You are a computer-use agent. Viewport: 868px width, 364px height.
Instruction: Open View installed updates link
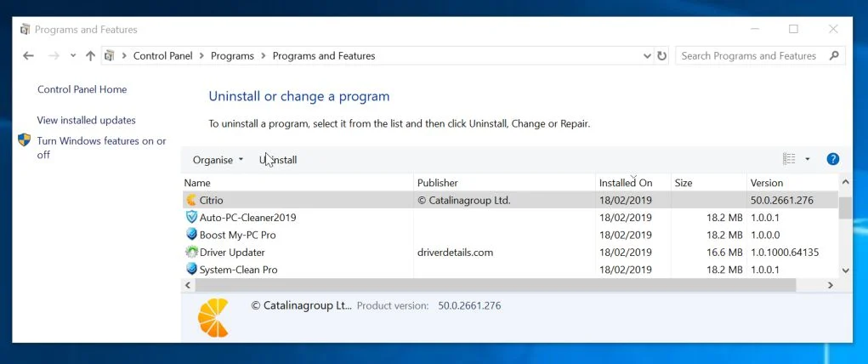point(87,120)
